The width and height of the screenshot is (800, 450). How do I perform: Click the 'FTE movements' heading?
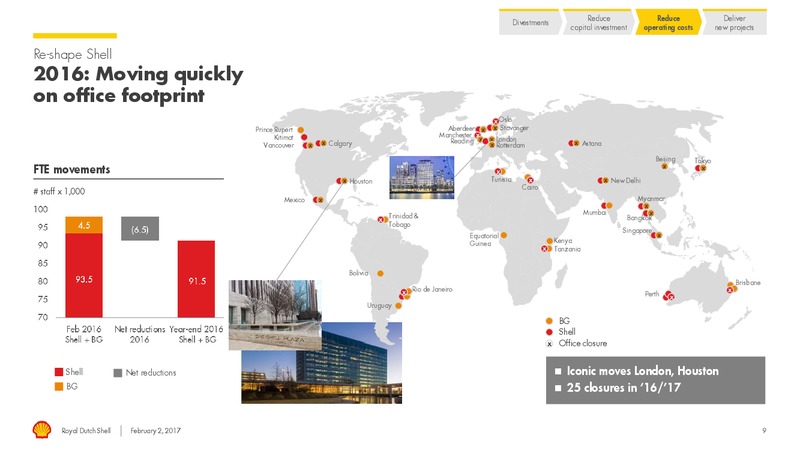click(71, 169)
